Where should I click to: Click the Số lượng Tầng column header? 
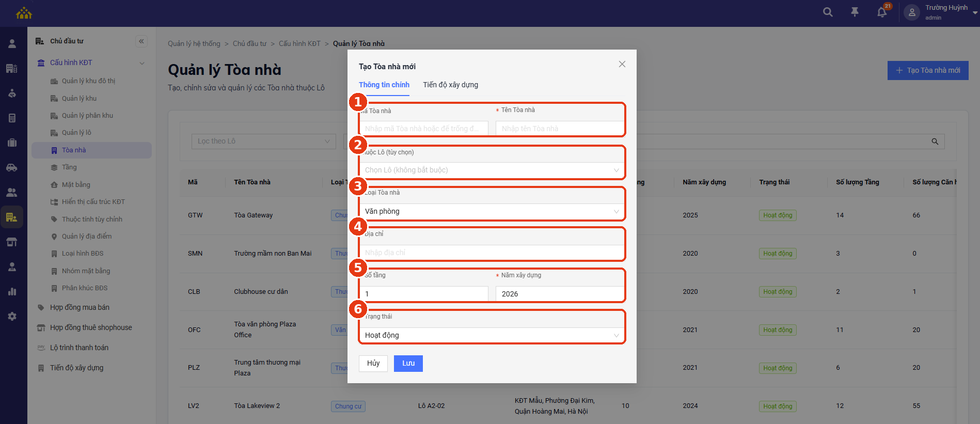pos(858,182)
